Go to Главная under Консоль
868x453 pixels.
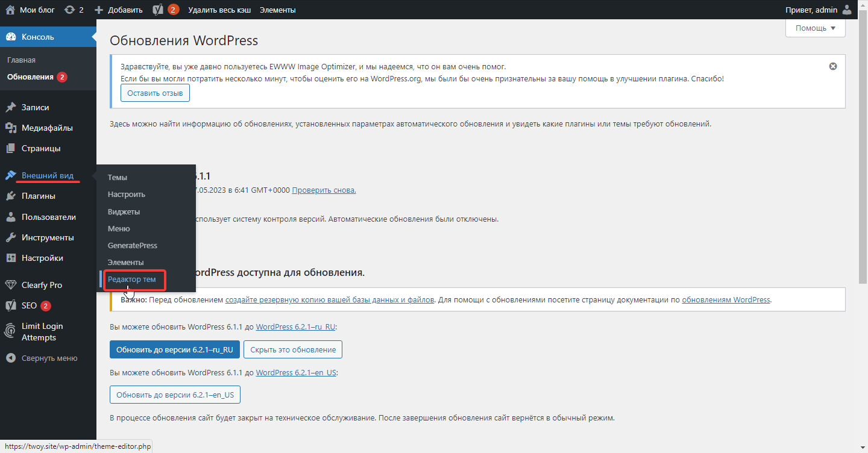[22, 60]
